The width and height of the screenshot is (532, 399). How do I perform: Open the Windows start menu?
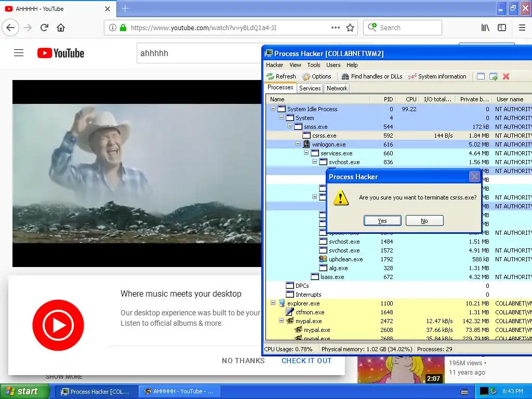(x=24, y=392)
